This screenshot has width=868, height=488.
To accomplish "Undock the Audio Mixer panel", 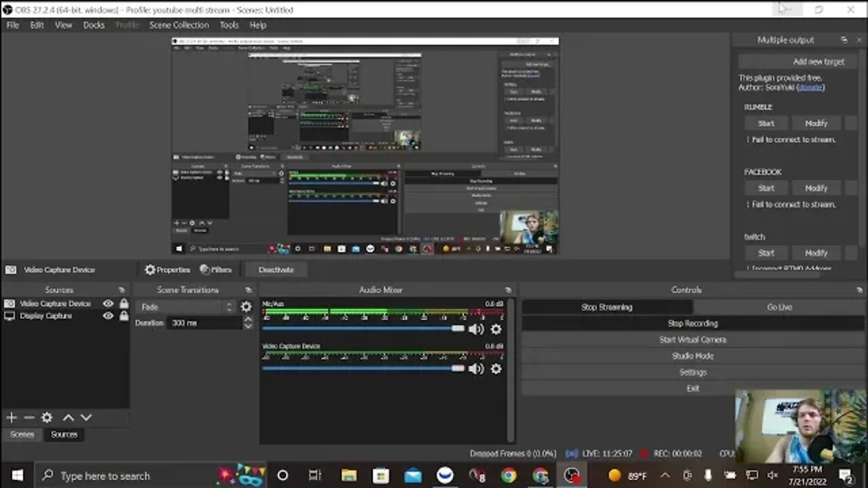I will point(508,290).
